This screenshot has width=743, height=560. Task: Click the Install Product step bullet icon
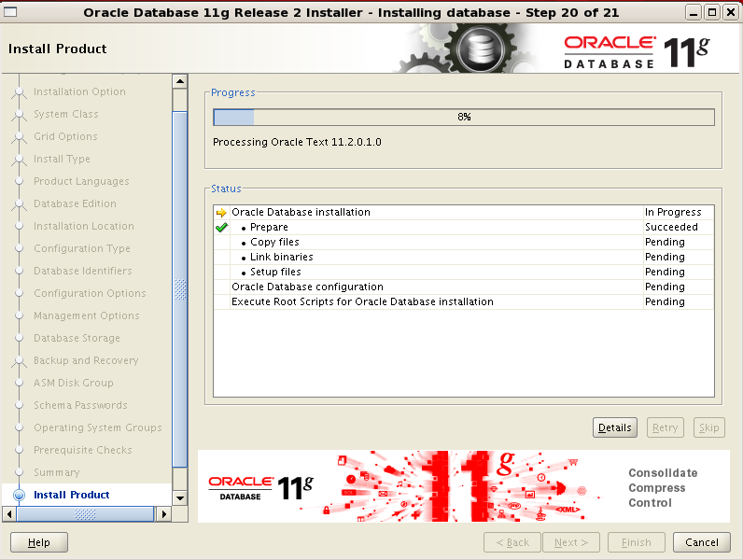(x=19, y=496)
